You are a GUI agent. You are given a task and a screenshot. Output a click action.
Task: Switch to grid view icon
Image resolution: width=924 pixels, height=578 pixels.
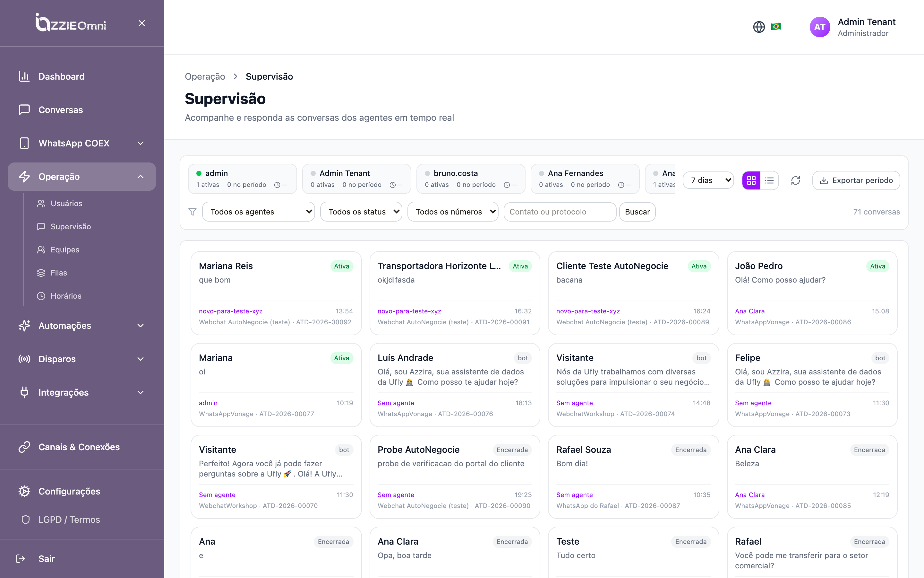[751, 180]
